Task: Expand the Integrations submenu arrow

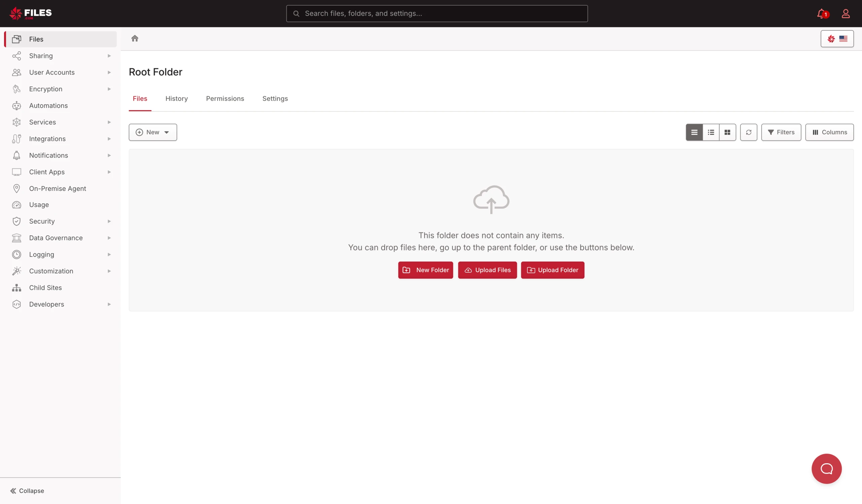Action: pos(109,139)
